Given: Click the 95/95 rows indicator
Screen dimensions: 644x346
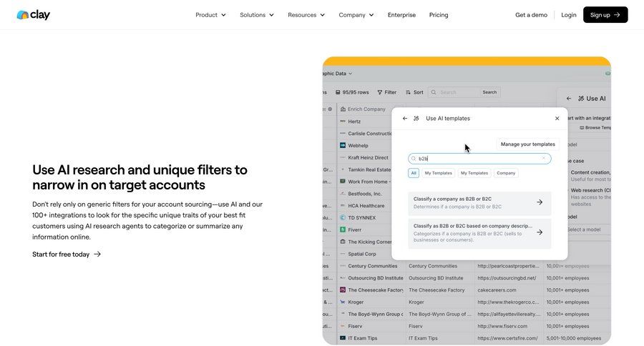Looking at the screenshot, I should (352, 92).
